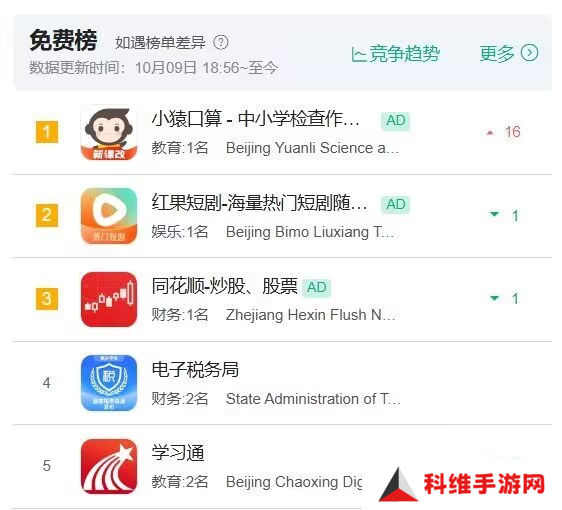The height and width of the screenshot is (510, 562).
Task: Open the 电子税务局 blue shield app icon
Action: 109,383
